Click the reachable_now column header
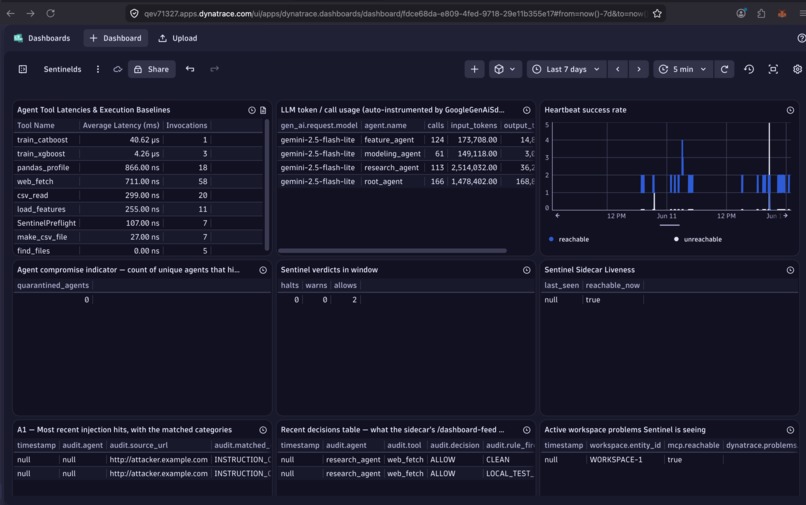 tap(613, 285)
